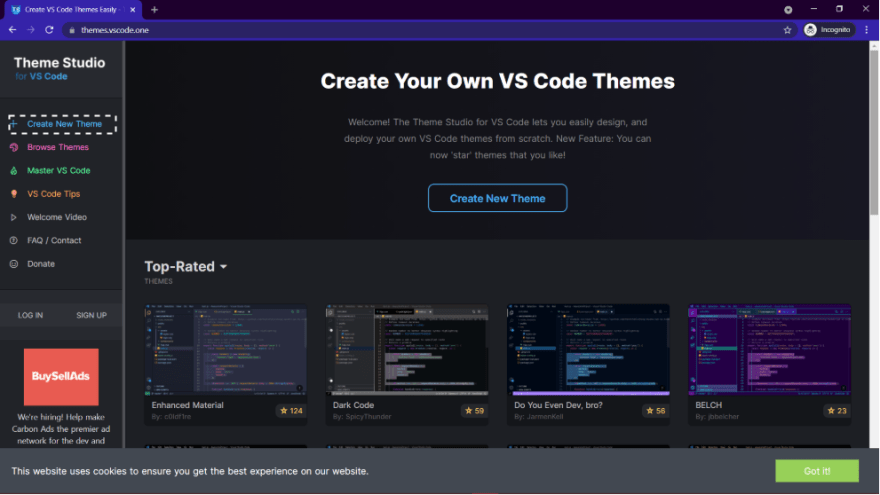Open the BELCH theme preview
The image size is (880, 495).
click(769, 350)
